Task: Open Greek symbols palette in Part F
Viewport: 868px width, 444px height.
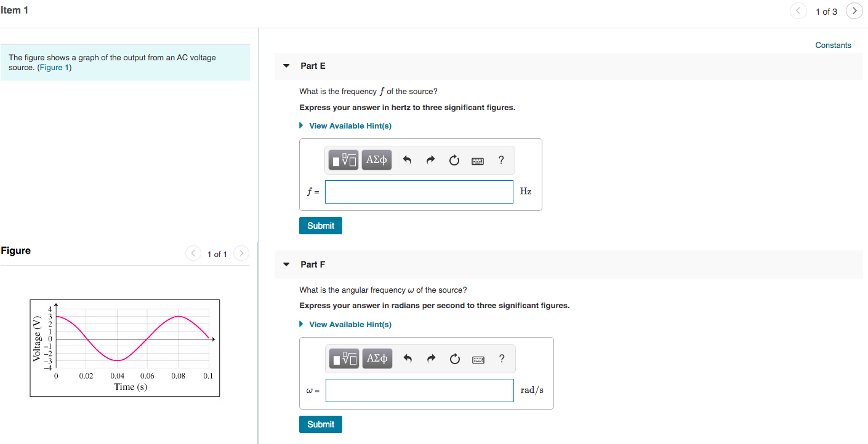Action: pyautogui.click(x=377, y=359)
